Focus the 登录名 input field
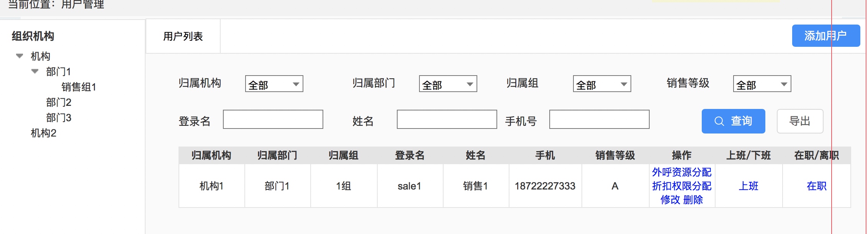 click(x=273, y=119)
